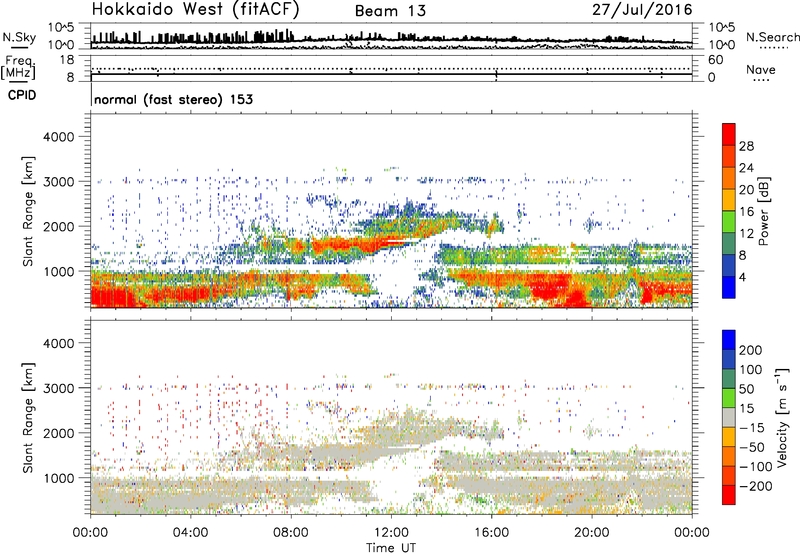The height and width of the screenshot is (554, 800).
Task: Click the "60" Nave tick label
Action: coord(716,60)
